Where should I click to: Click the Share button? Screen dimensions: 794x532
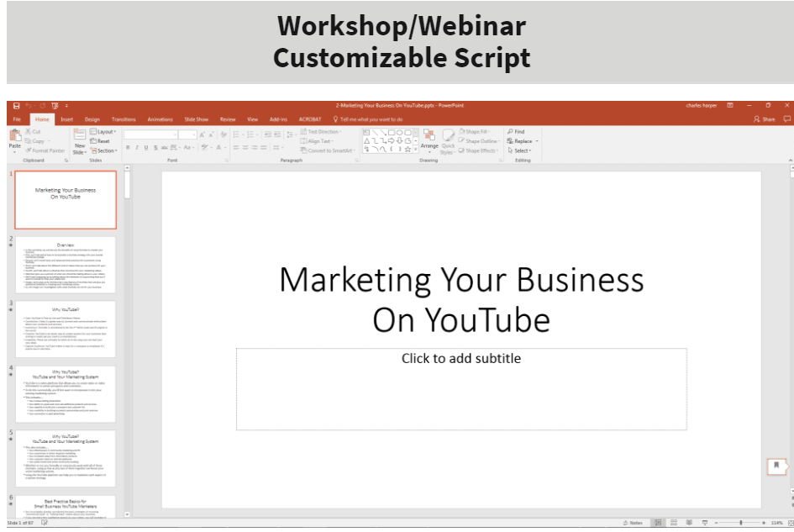click(x=764, y=119)
